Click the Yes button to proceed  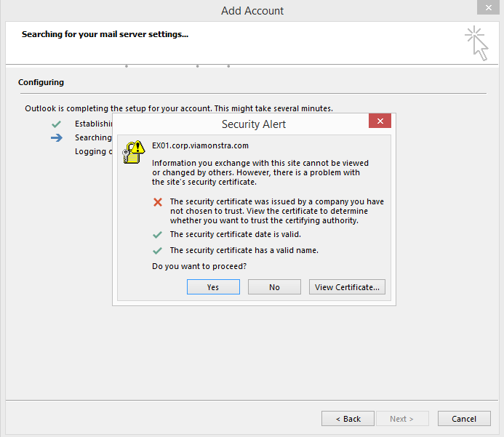point(213,287)
